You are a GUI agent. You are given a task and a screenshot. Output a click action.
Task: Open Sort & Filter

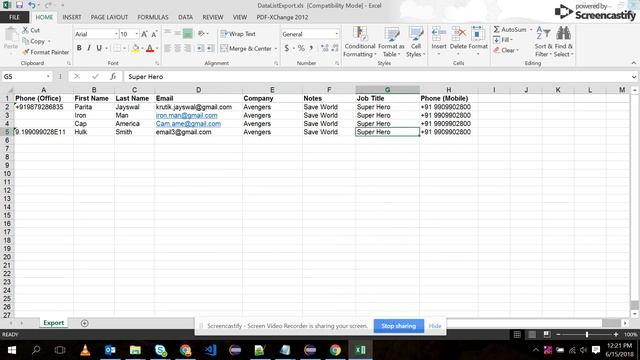click(x=543, y=42)
